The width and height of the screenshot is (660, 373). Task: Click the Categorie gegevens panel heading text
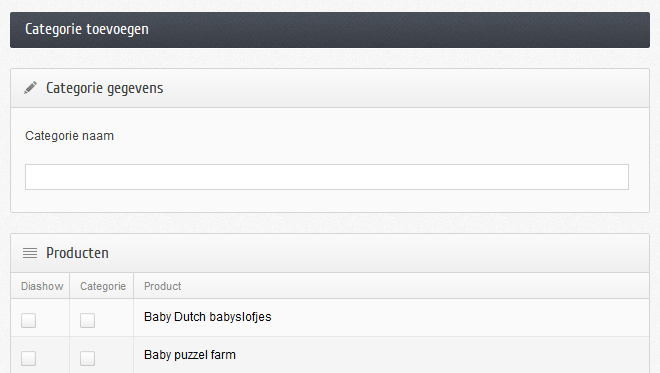[104, 88]
